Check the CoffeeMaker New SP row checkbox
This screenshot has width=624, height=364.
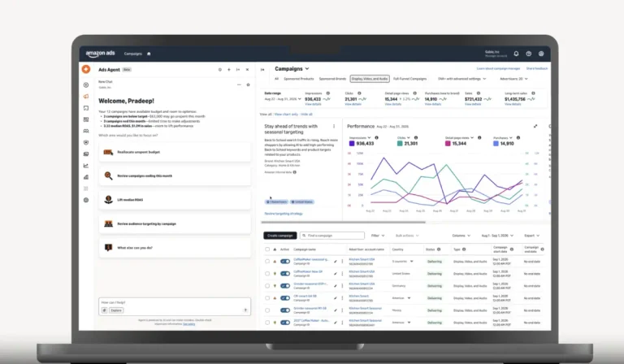click(267, 274)
